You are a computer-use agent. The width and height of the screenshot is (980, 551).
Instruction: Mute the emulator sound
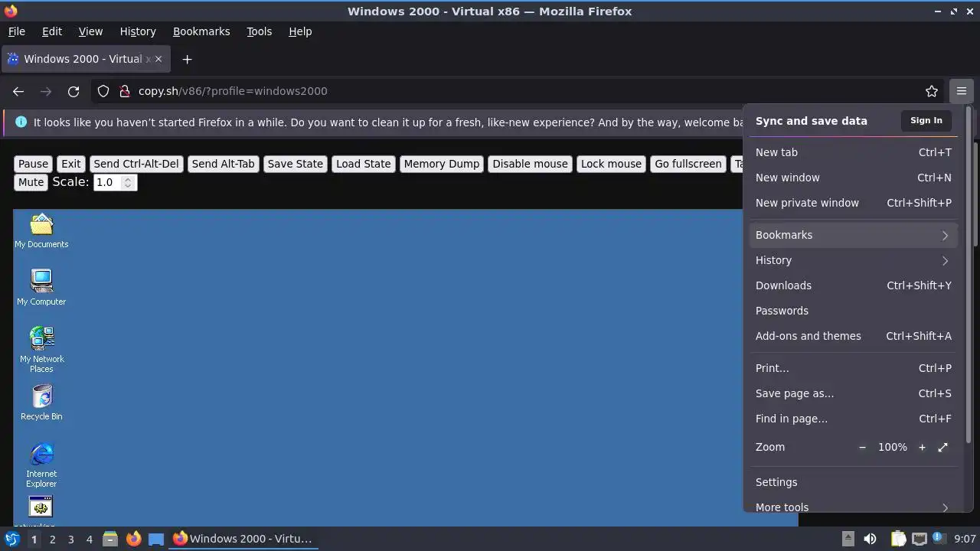(x=31, y=182)
